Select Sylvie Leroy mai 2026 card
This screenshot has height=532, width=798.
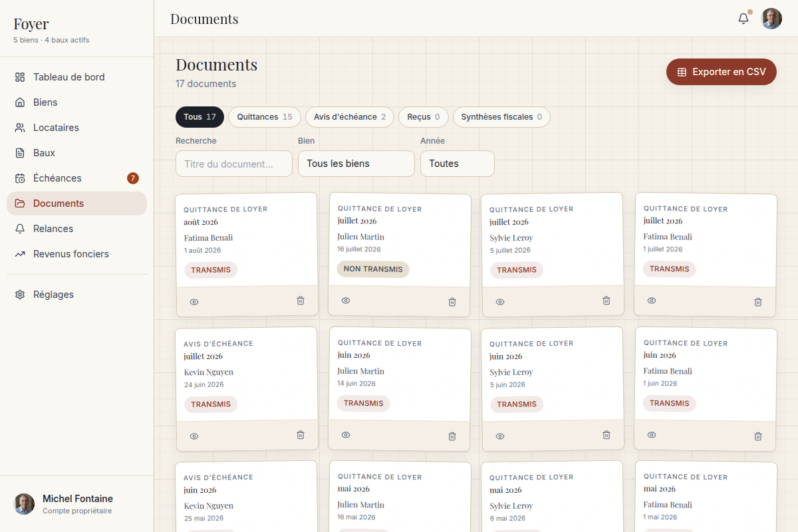(552, 496)
